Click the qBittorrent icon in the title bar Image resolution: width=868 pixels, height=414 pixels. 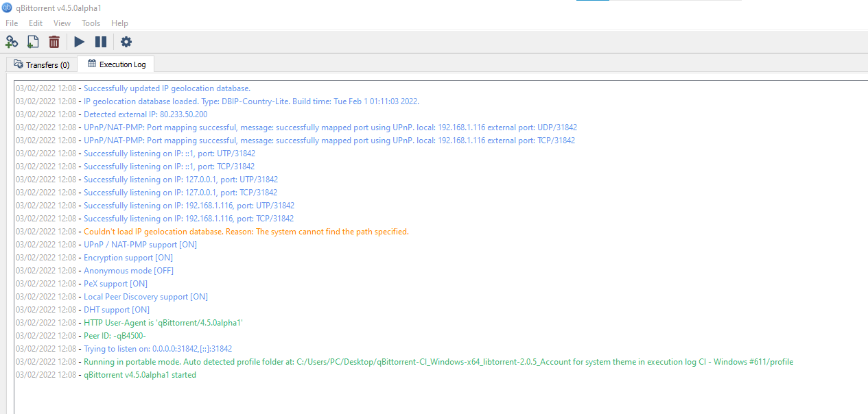[7, 8]
